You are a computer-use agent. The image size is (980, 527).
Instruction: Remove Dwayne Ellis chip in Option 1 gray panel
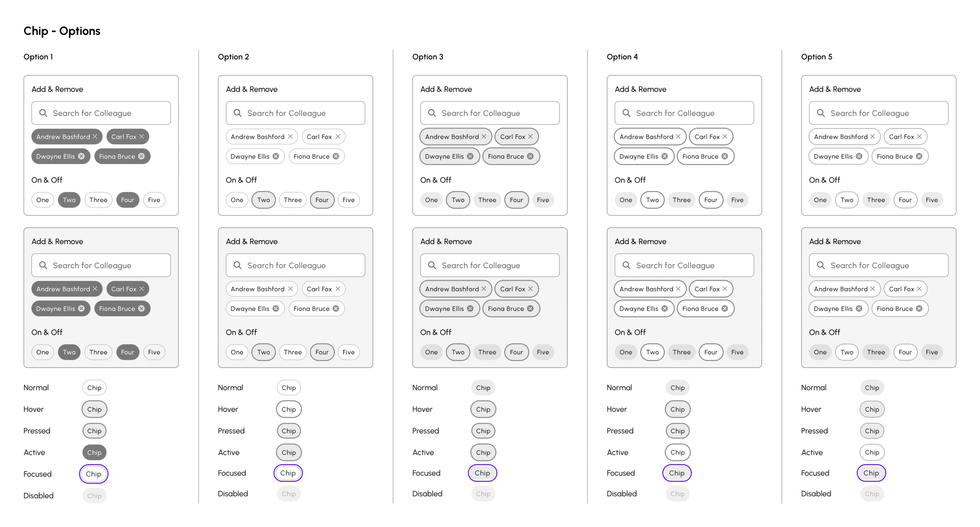point(81,308)
